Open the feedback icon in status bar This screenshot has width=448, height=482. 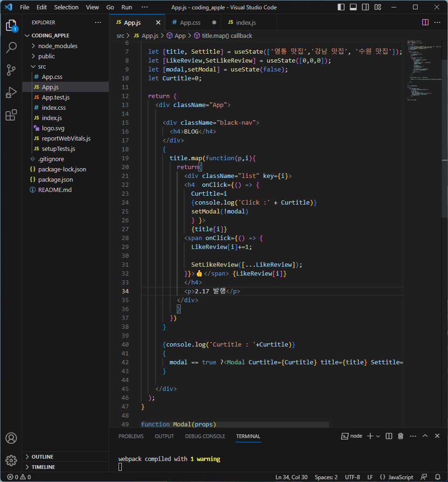coord(424,477)
